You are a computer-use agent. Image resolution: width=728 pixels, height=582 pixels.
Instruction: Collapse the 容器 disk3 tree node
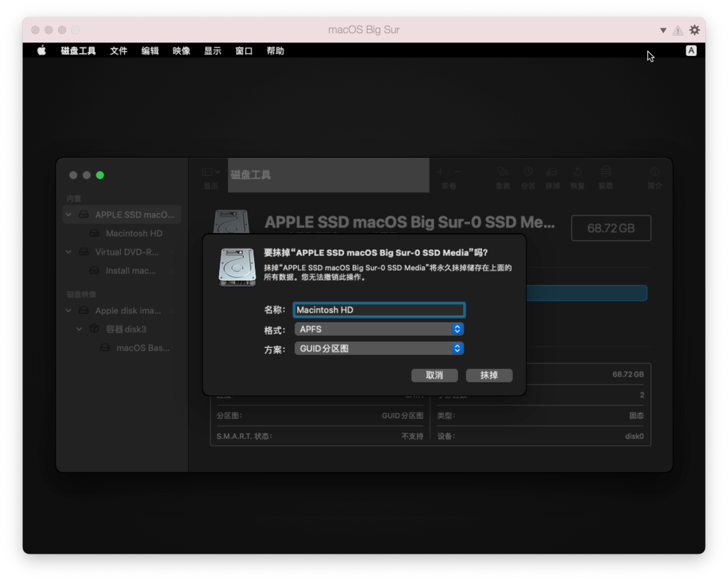point(79,329)
